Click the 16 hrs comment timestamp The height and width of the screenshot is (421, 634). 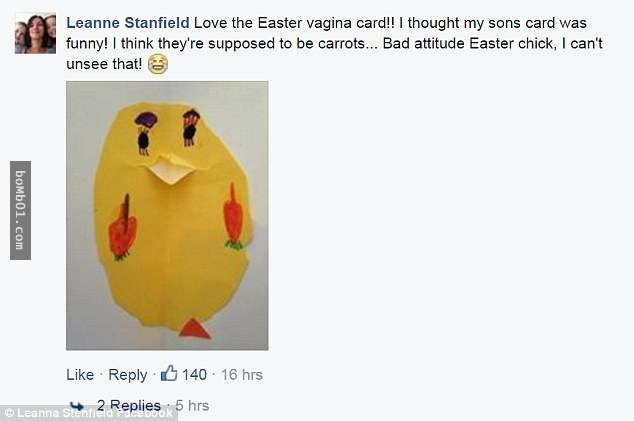(x=242, y=375)
